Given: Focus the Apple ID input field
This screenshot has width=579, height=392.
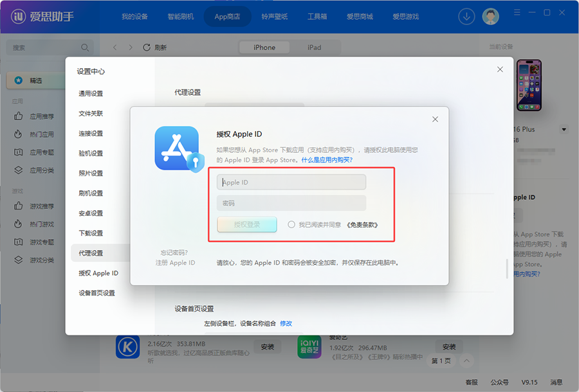Looking at the screenshot, I should coord(291,182).
